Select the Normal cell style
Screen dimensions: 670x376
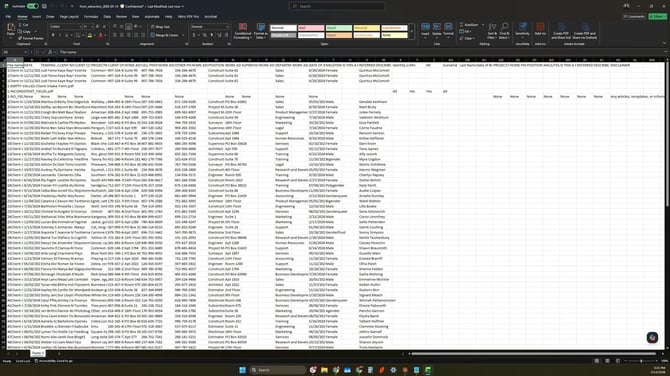pos(283,28)
